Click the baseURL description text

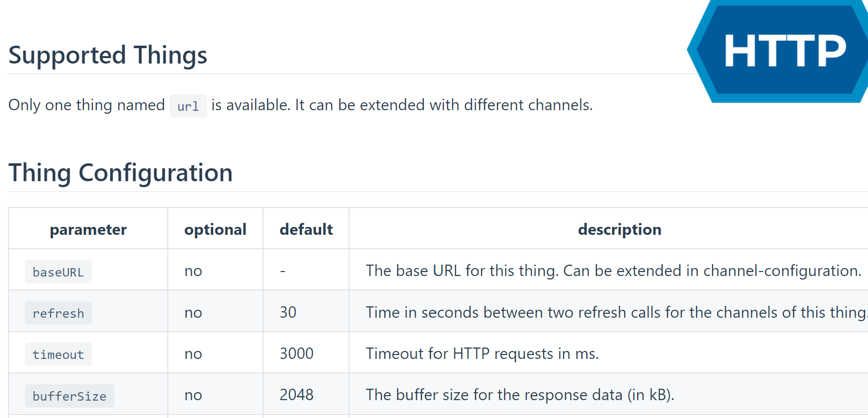click(x=613, y=271)
